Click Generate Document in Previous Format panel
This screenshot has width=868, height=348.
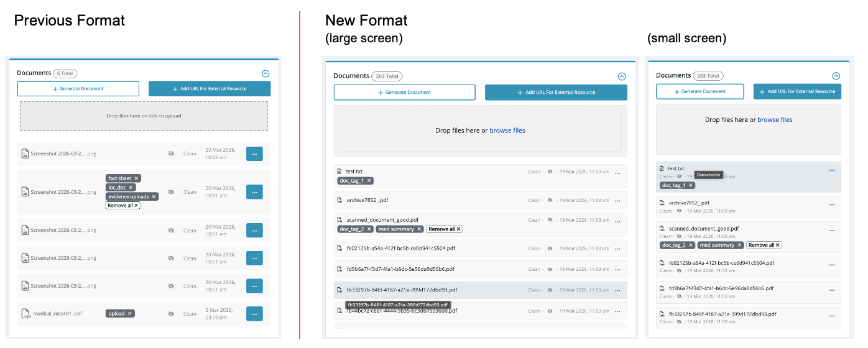click(78, 89)
